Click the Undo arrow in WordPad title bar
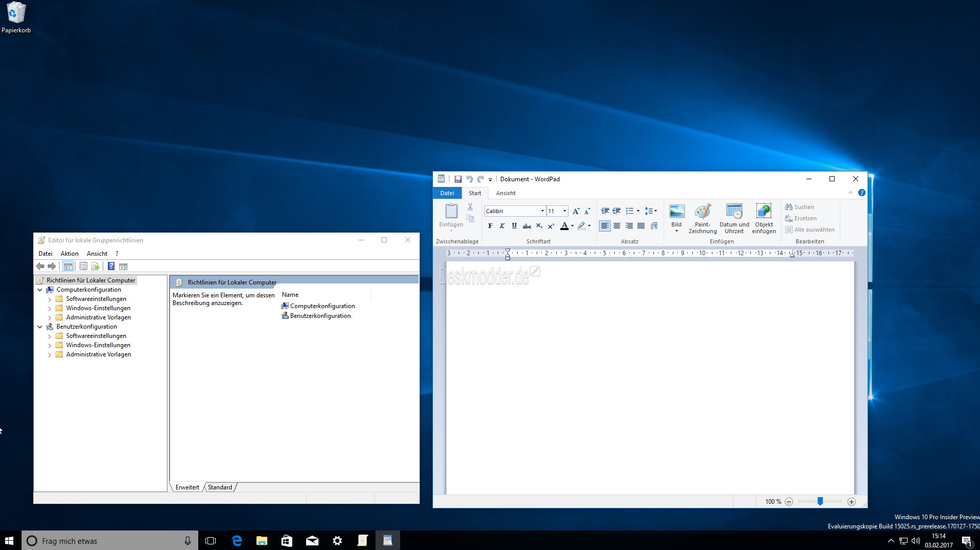The image size is (980, 550). point(469,179)
